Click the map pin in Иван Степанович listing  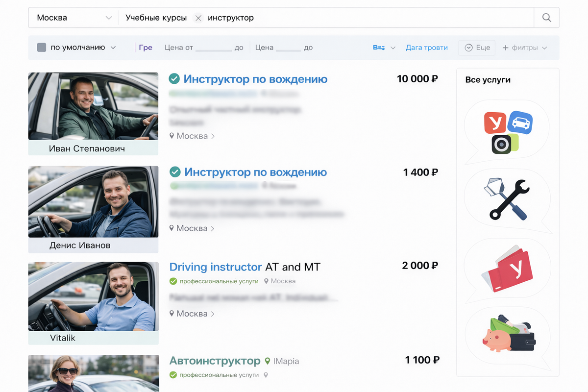(x=172, y=136)
